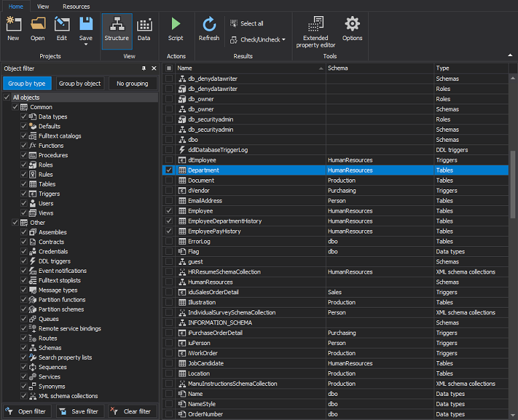The height and width of the screenshot is (420, 518).
Task: Open the Name column filter dropdown
Action: (x=321, y=68)
